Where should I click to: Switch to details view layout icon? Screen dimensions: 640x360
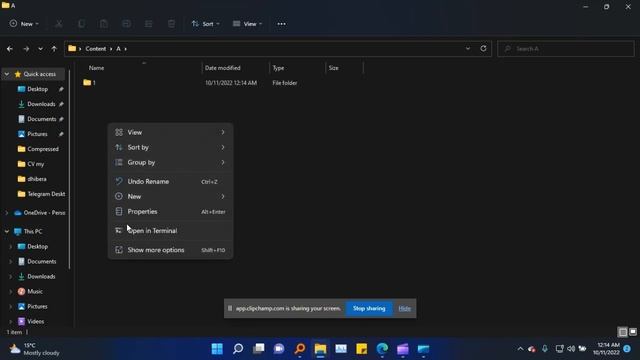(623, 332)
